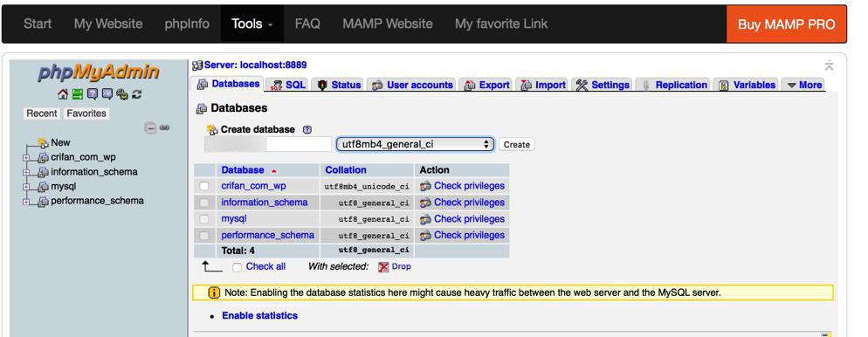The width and height of the screenshot is (868, 337).
Task: Select the mysql row checkbox
Action: coord(204,219)
